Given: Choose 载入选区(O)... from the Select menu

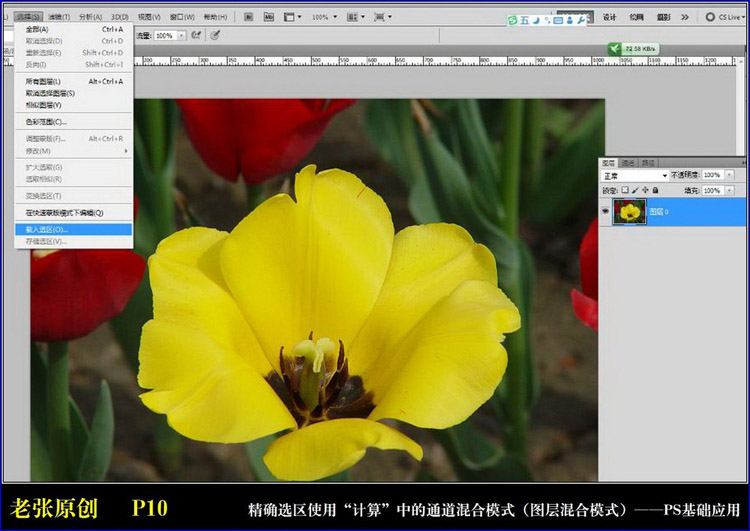Looking at the screenshot, I should tap(46, 229).
